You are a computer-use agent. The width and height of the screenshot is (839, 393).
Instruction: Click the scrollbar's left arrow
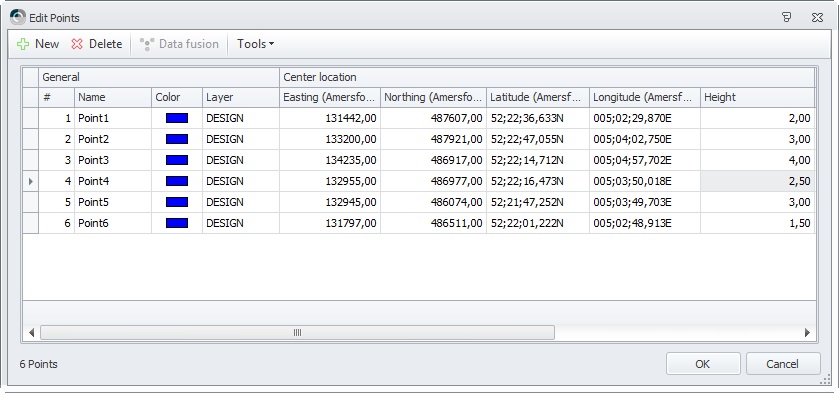pos(31,333)
